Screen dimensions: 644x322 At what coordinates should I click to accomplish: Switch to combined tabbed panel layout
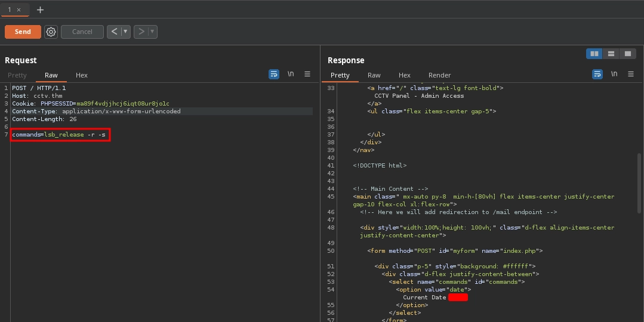[x=627, y=54]
